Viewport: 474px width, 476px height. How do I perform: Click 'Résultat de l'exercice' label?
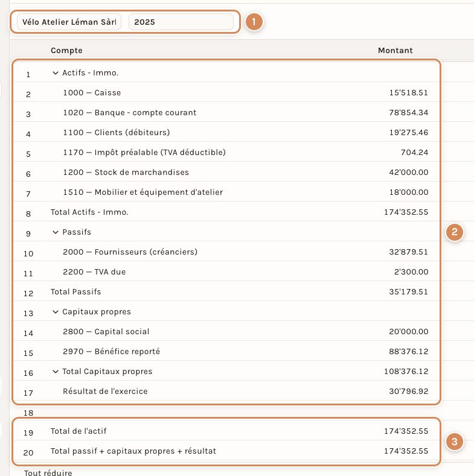pyautogui.click(x=105, y=392)
